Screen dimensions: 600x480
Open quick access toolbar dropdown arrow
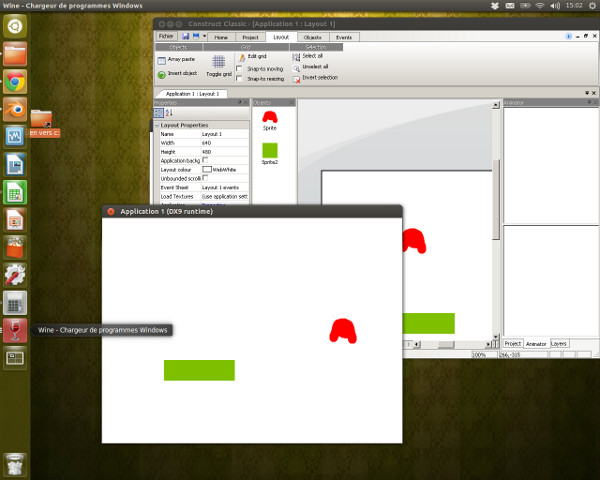tap(204, 36)
